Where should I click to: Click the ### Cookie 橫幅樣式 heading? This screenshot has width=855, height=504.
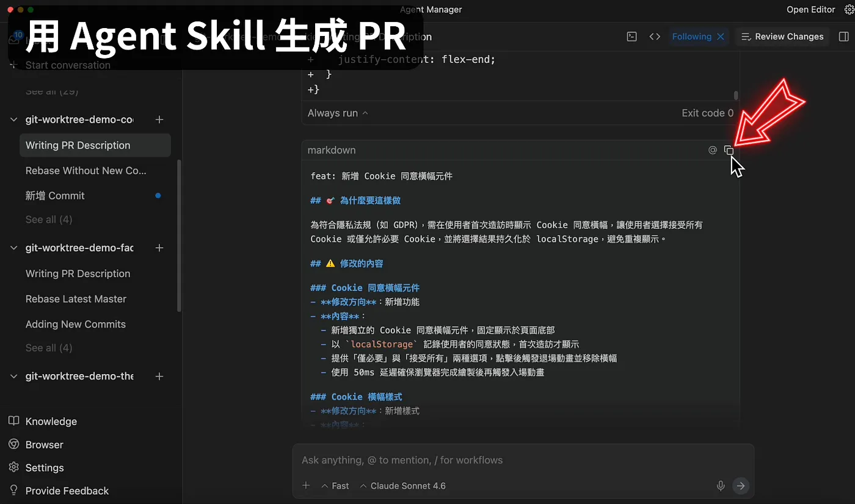(356, 397)
